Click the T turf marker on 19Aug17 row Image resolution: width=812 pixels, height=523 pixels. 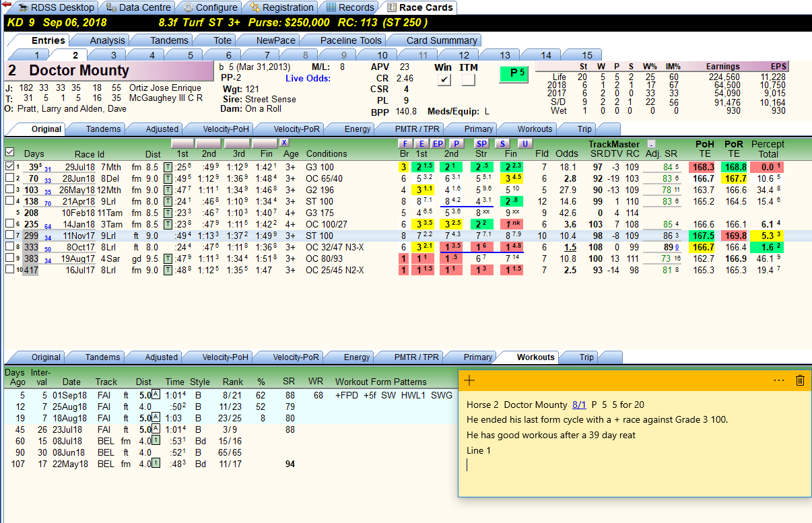click(x=168, y=258)
